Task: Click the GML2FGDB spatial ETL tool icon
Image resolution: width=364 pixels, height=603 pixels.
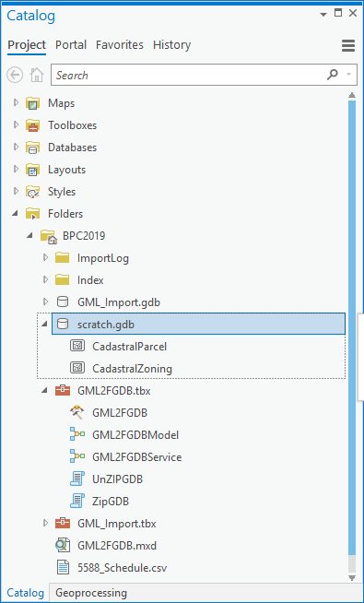Action: (76, 413)
